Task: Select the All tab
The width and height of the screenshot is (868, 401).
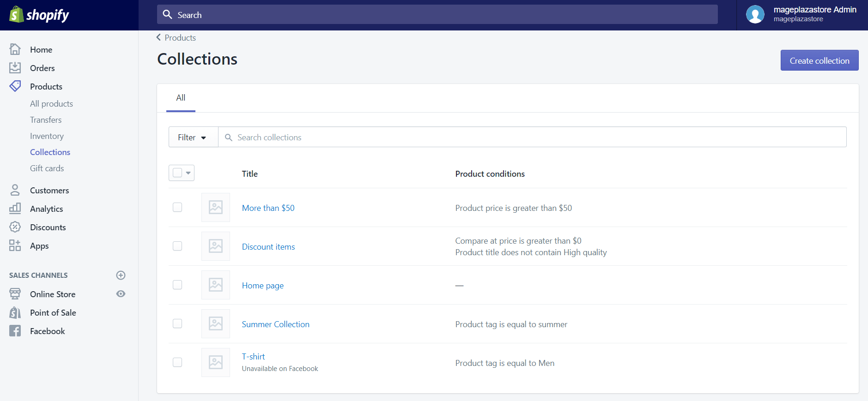Action: (181, 98)
